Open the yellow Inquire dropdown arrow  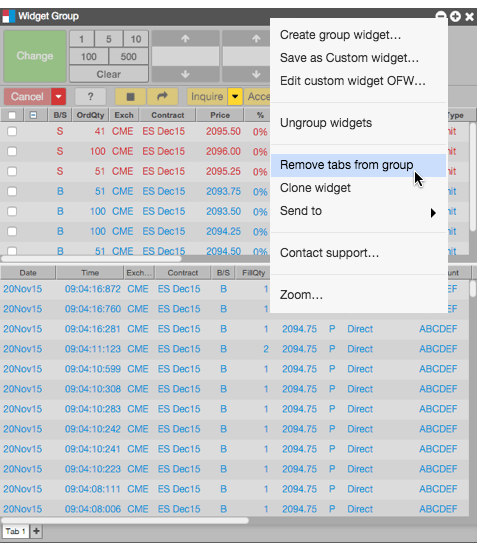(235, 96)
